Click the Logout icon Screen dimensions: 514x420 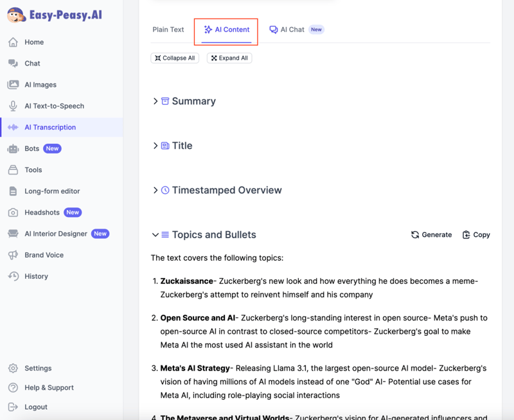pos(13,407)
